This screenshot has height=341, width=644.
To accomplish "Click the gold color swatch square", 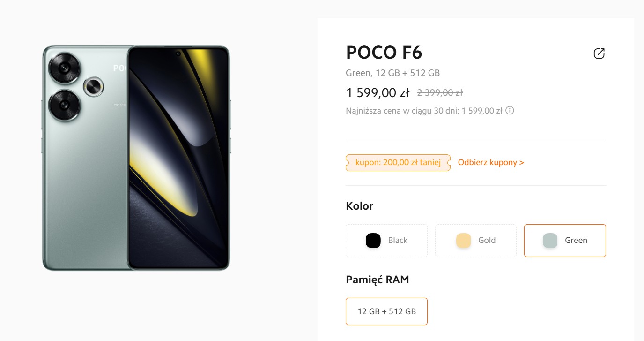I will pyautogui.click(x=463, y=241).
